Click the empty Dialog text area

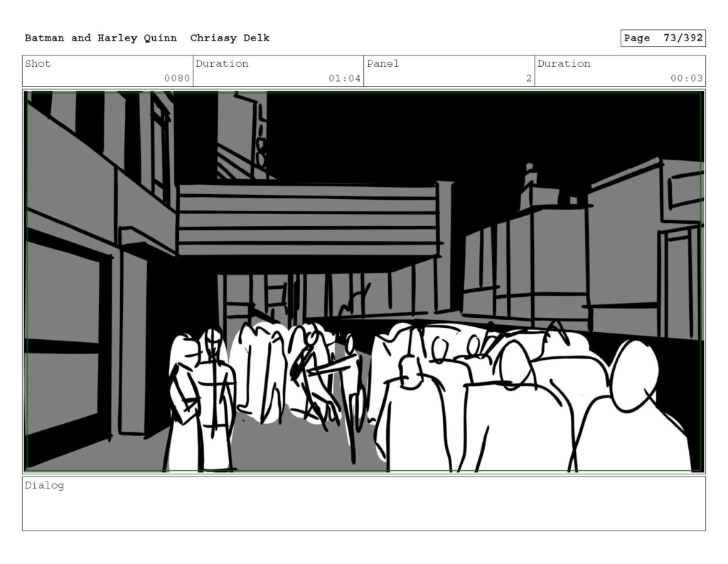point(364,504)
